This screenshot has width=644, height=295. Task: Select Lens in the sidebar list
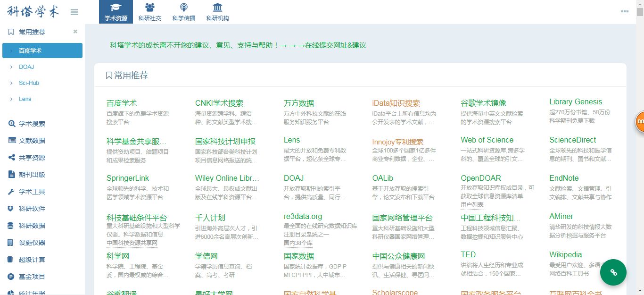click(25, 99)
